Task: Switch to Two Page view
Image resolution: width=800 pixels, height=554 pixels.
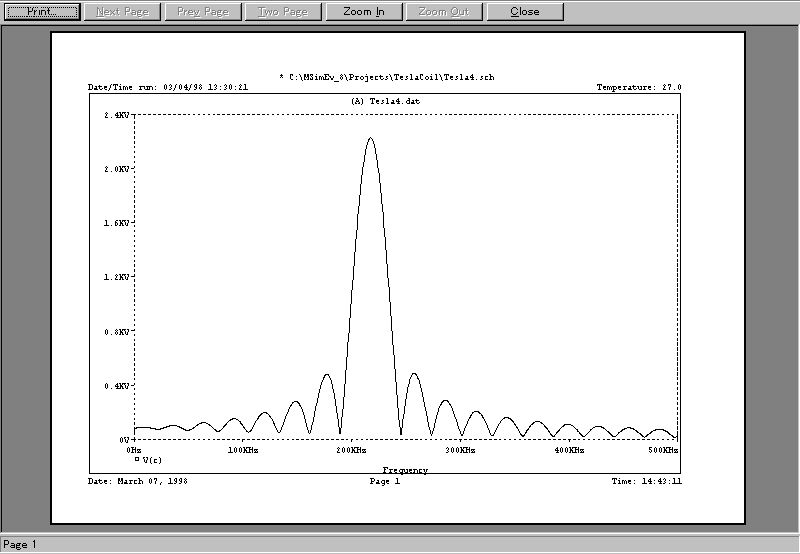Action: (x=283, y=12)
